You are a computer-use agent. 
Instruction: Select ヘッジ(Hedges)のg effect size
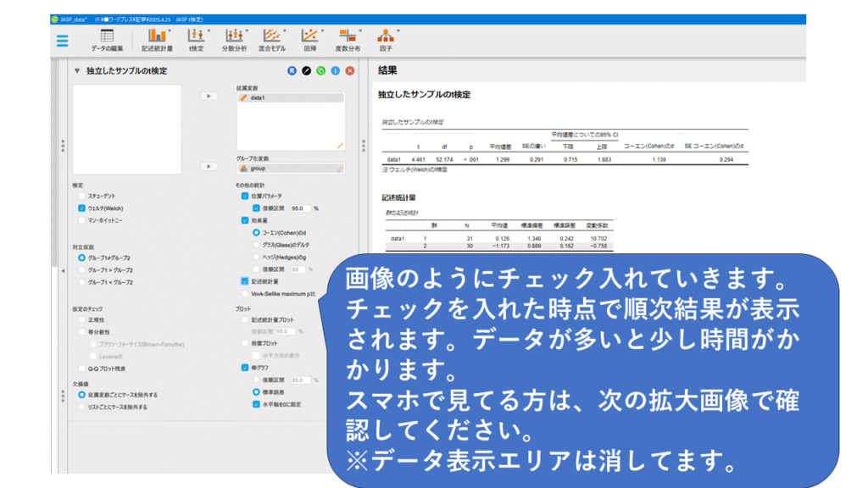click(x=256, y=258)
